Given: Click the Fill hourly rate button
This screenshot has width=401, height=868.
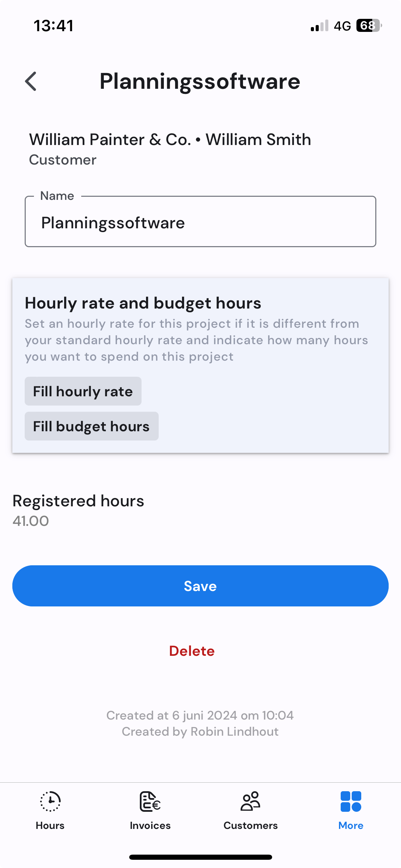Looking at the screenshot, I should 83,391.
